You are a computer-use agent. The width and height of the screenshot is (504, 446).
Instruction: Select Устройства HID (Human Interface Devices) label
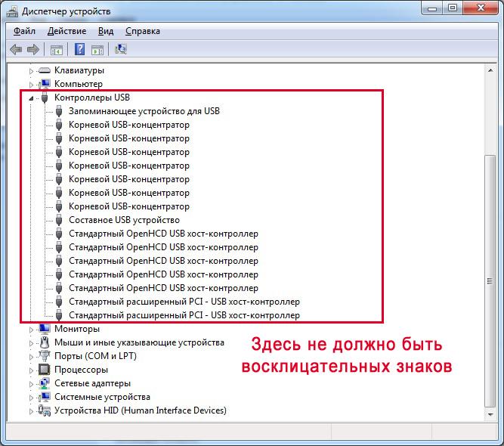(x=141, y=410)
